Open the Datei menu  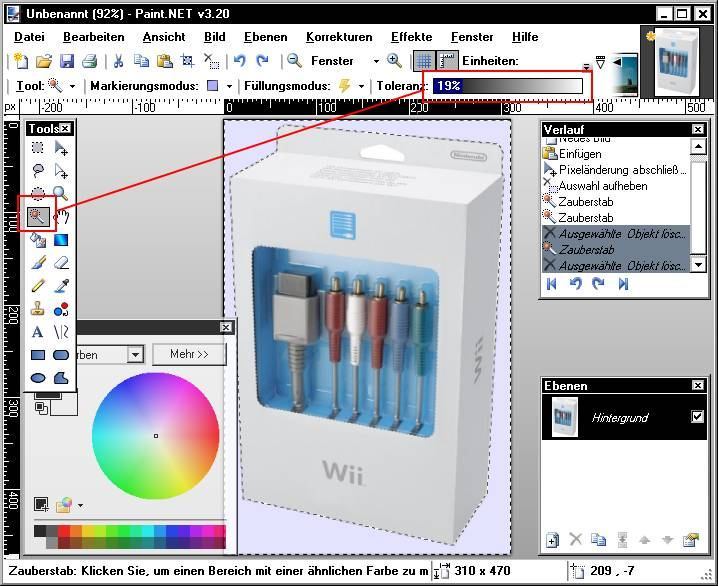click(29, 37)
